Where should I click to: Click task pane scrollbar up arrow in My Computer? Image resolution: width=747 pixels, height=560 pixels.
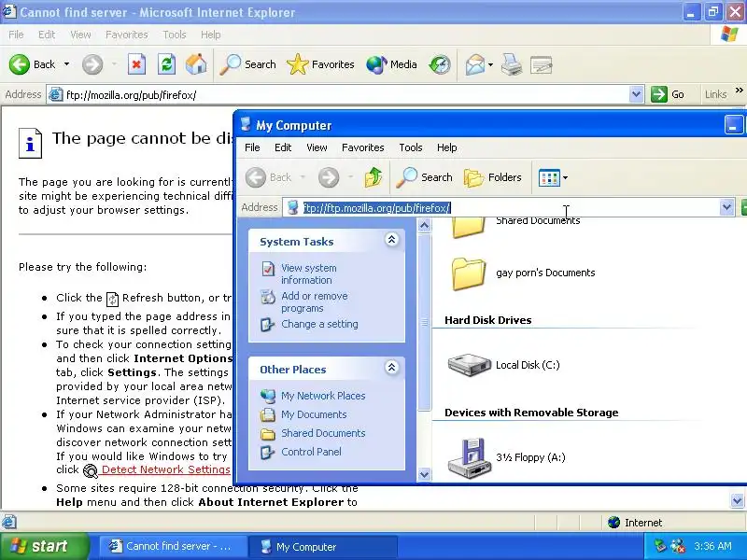click(x=424, y=226)
